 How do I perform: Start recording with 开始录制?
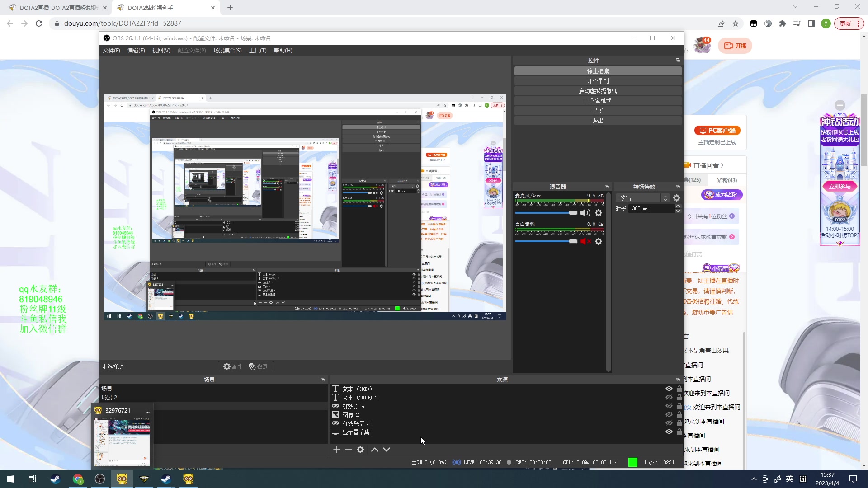pyautogui.click(x=598, y=81)
